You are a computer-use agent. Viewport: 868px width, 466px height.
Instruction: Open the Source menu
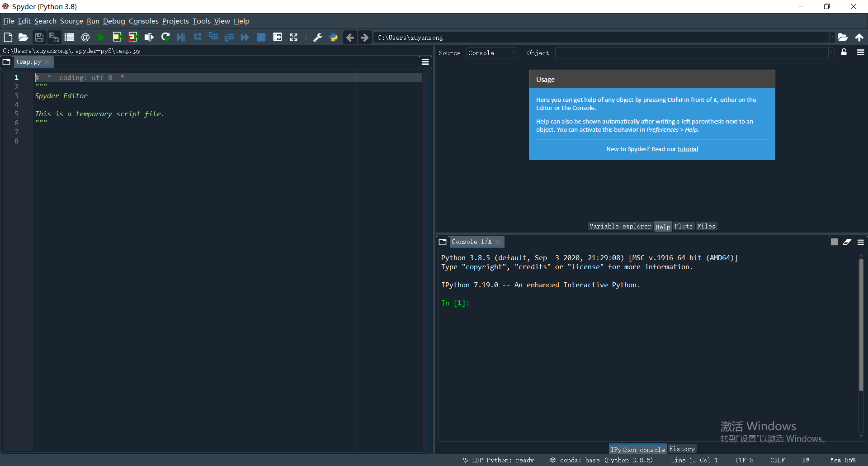pos(71,21)
